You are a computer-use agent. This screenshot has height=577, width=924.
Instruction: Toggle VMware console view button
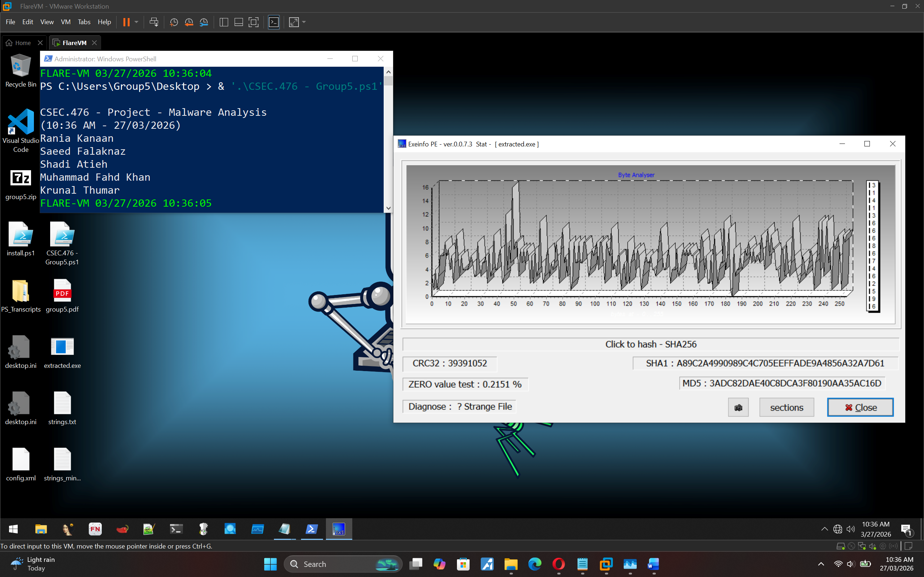pyautogui.click(x=274, y=22)
